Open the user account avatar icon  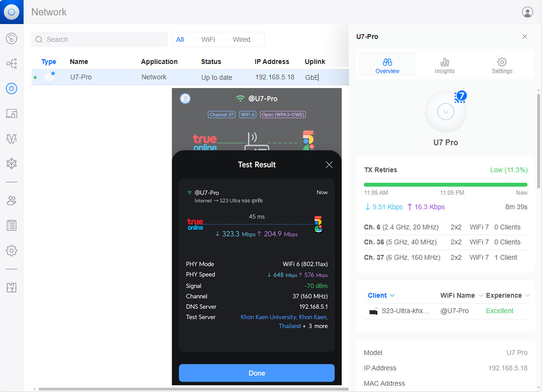tap(527, 12)
